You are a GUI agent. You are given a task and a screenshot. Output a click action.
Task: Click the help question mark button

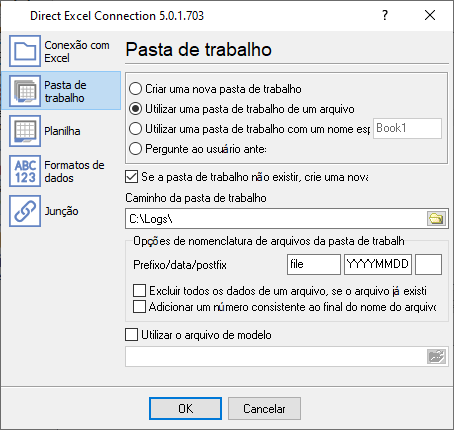(385, 15)
